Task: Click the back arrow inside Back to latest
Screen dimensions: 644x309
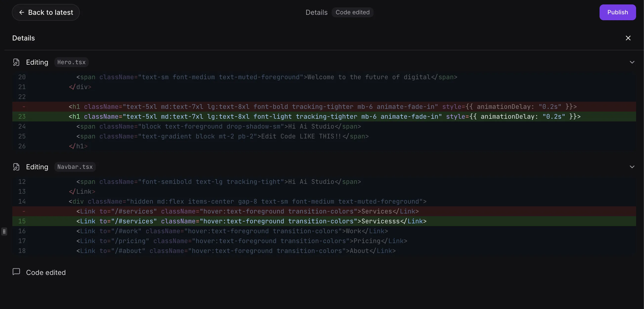Action: coord(22,12)
